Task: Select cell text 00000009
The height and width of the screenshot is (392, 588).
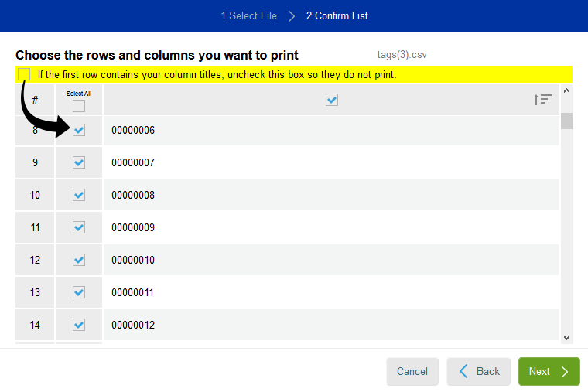Action: point(133,227)
